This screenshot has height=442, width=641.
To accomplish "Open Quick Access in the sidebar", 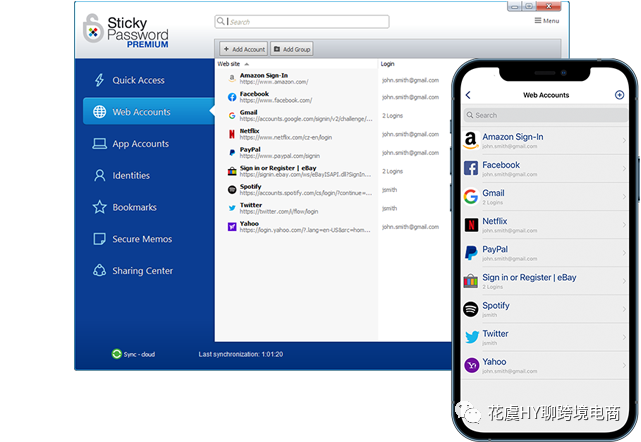I will 138,80.
